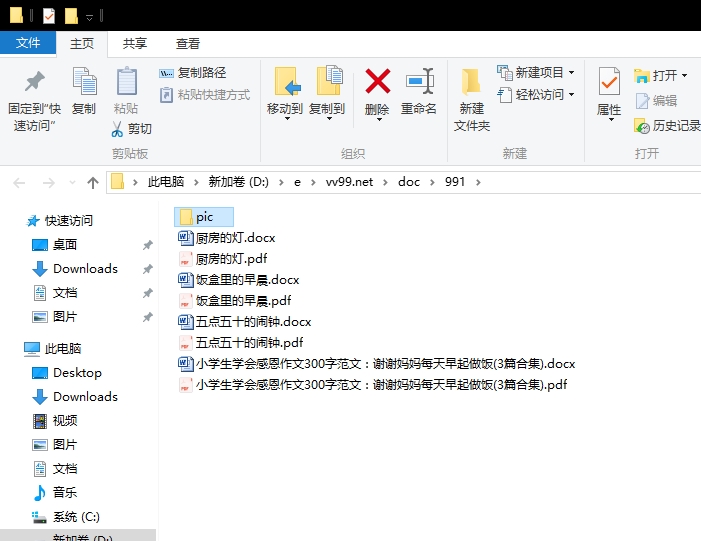This screenshot has width=701, height=541.
Task: Select 厨房的灯.pdf file
Action: tap(223, 259)
